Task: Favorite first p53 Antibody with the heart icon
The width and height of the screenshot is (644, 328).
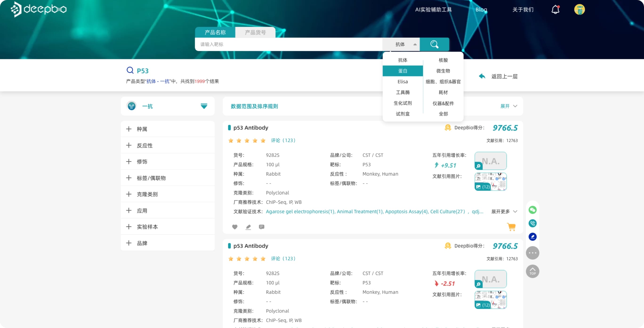Action: tap(235, 227)
